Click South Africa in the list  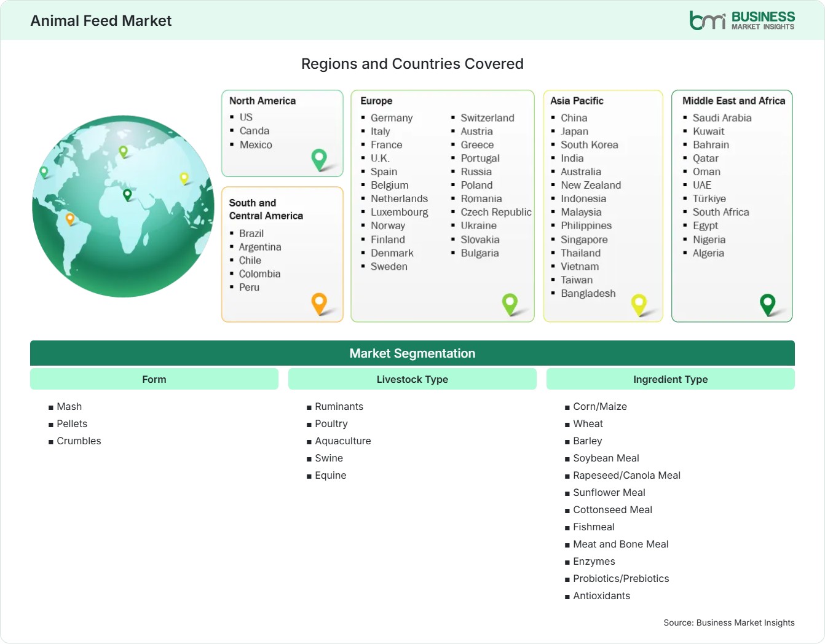(721, 213)
